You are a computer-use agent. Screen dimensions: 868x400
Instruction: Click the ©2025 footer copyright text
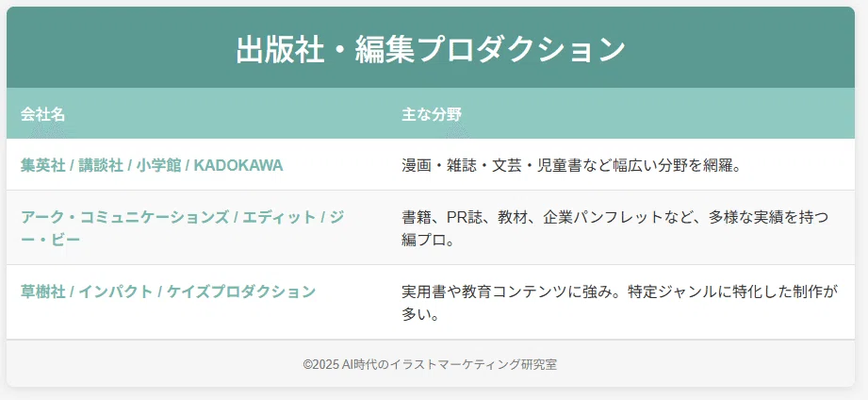coord(321,364)
